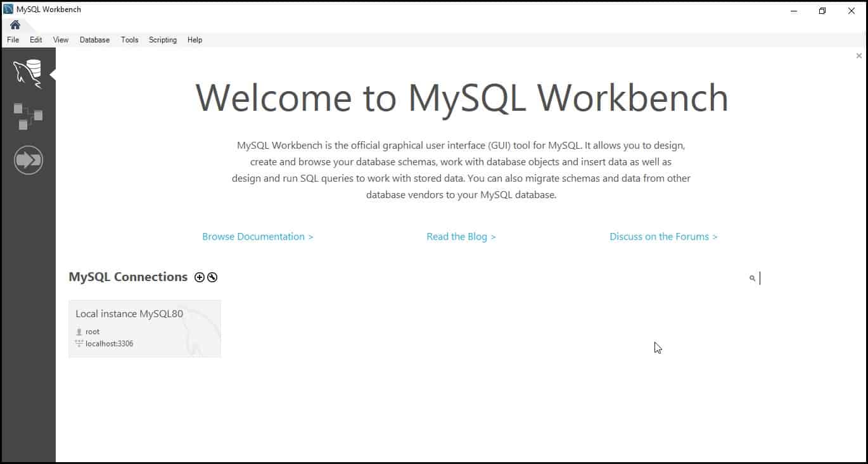
Task: Click the localhost:3306 host text
Action: [109, 344]
